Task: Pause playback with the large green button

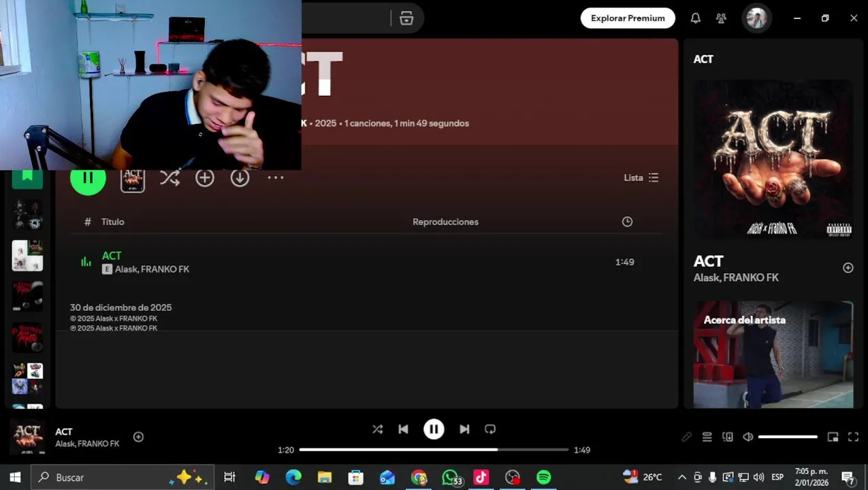Action: (x=88, y=178)
